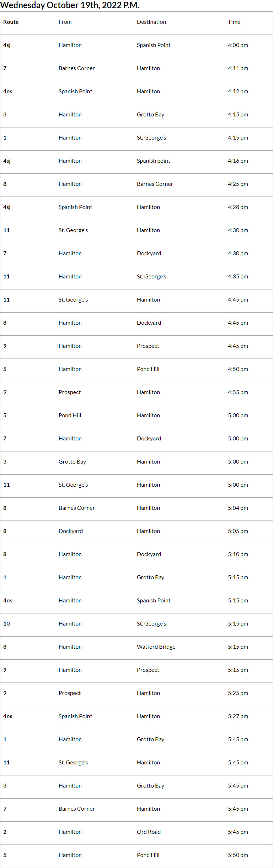Click Barnes Corner in the Destination column

pyautogui.click(x=155, y=184)
